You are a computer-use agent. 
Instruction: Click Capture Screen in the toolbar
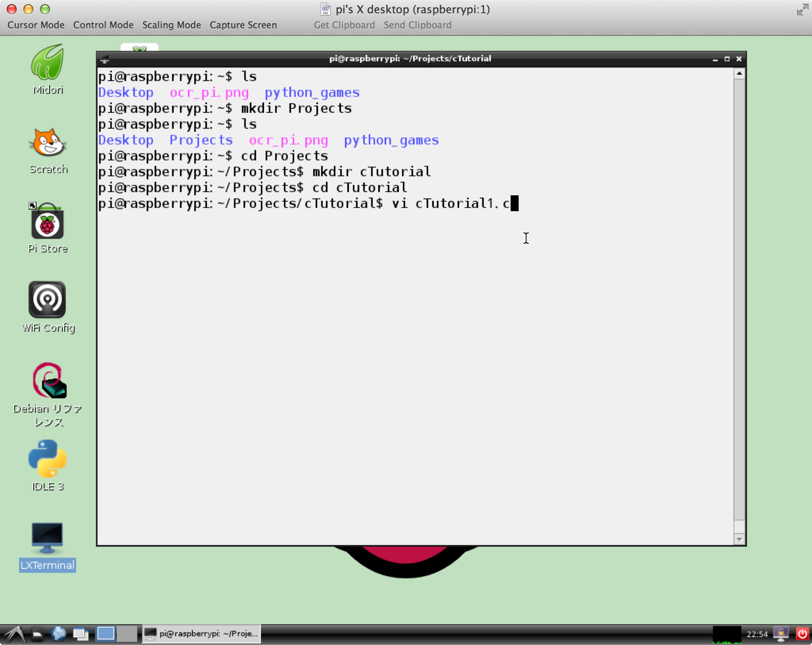pos(243,25)
